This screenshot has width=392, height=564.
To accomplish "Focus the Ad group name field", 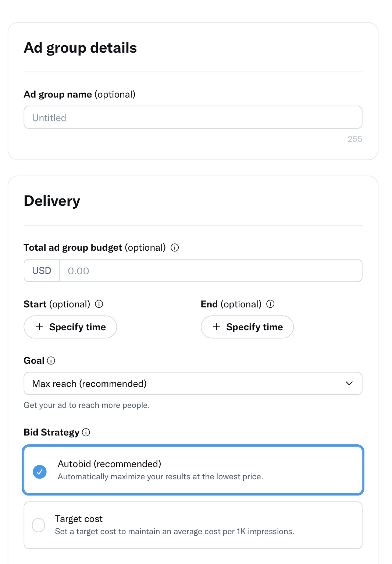I will pos(193,117).
